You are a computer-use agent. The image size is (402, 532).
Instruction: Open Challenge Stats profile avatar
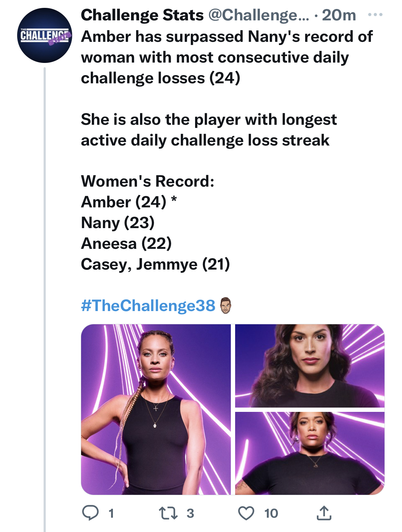pos(45,35)
